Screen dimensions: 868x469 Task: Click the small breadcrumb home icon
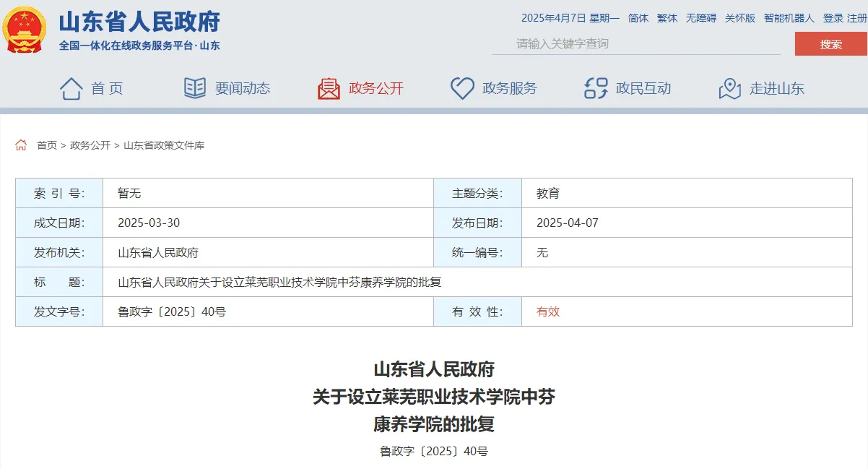21,145
